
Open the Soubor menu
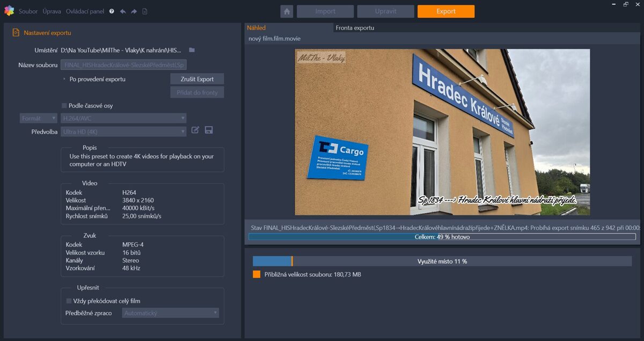[28, 11]
